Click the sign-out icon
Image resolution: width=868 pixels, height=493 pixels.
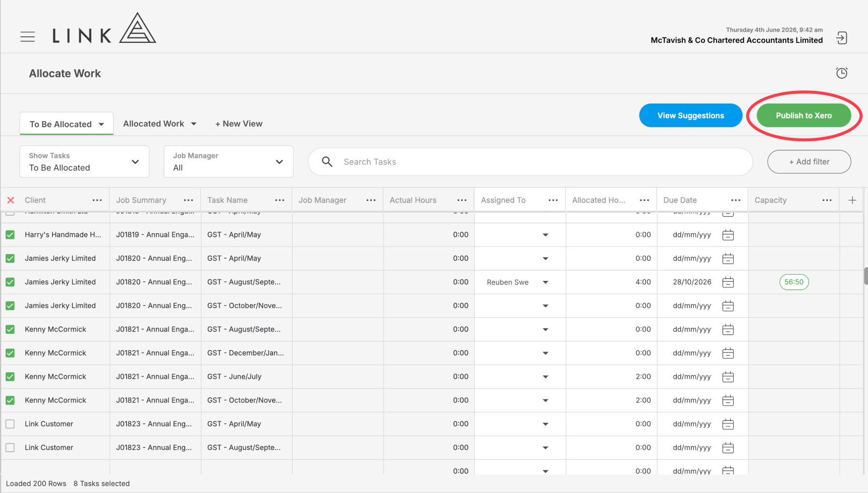pos(841,38)
